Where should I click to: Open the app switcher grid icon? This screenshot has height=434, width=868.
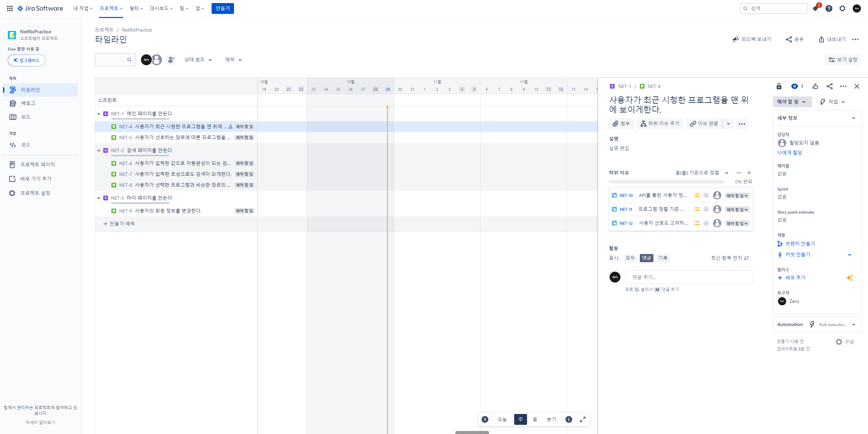10,8
